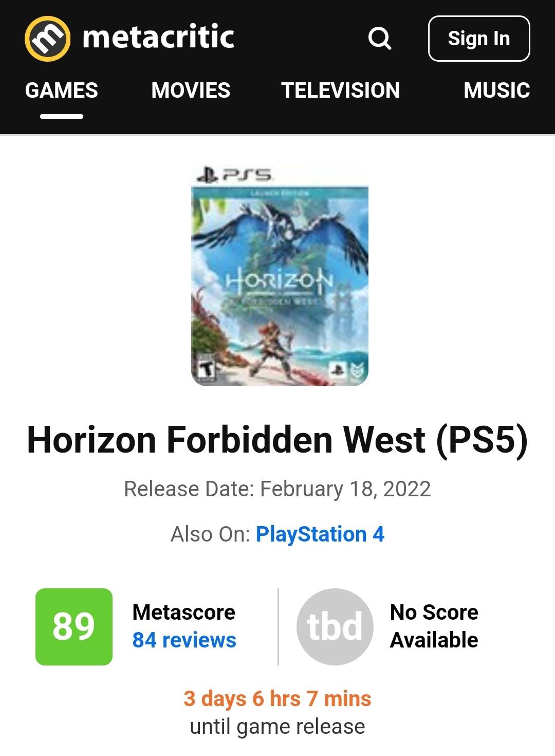Click the Release Date February 18, 2022 text
This screenshot has width=555, height=756.
[277, 489]
